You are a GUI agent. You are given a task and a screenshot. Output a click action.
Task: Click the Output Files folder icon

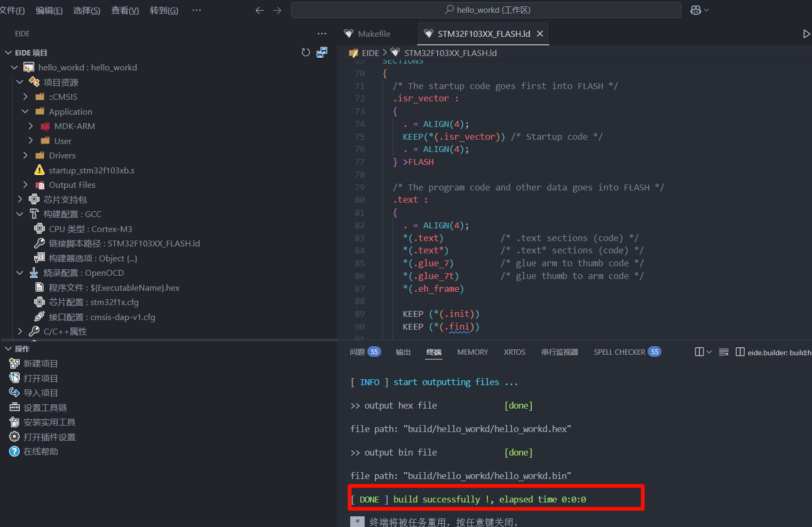click(40, 185)
